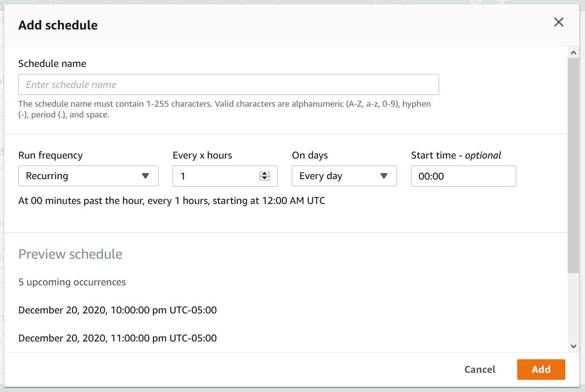The height and width of the screenshot is (392, 585).
Task: Close the Add schedule dialog
Action: point(558,22)
